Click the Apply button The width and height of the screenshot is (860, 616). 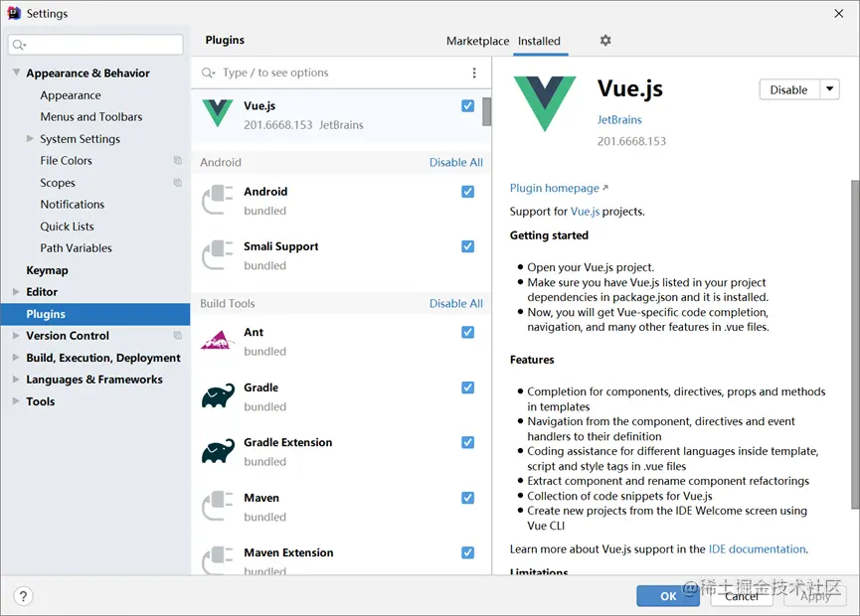tap(815, 596)
